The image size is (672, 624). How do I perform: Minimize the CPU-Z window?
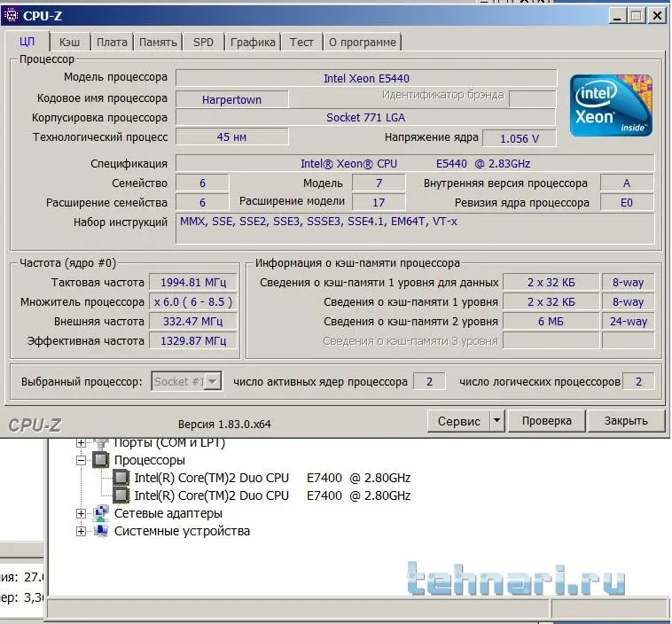617,16
